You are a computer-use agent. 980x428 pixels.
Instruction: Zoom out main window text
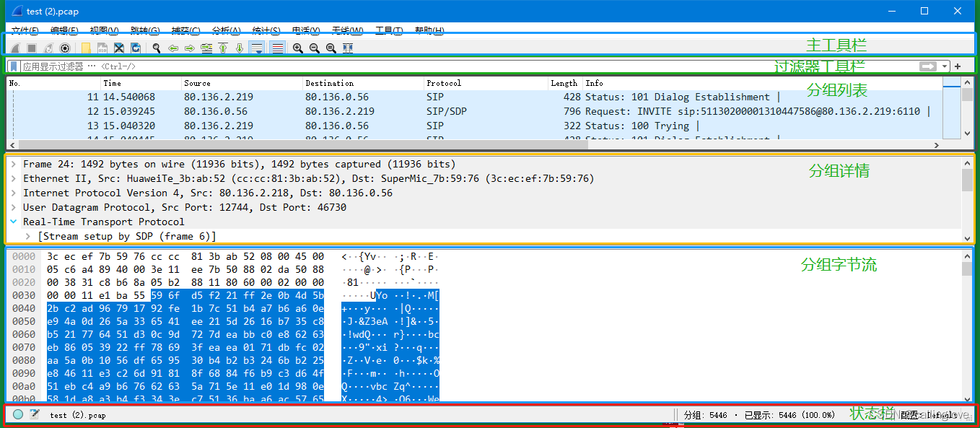[x=315, y=48]
